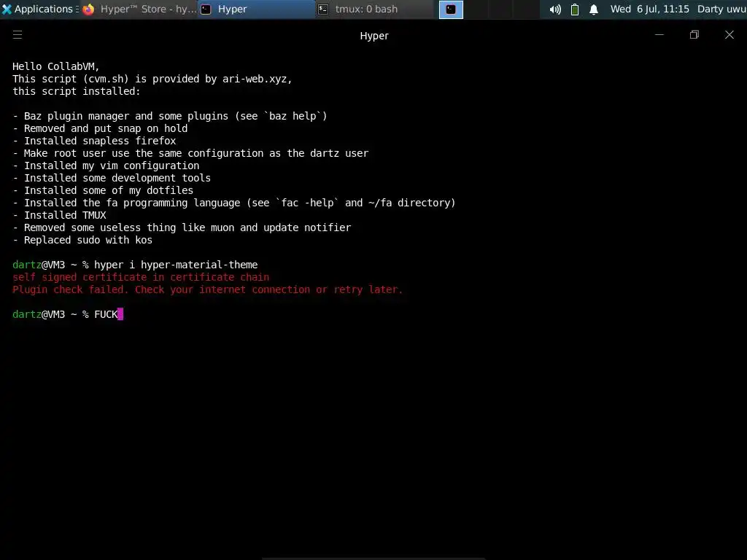Open the notifications bell icon
747x560 pixels.
point(594,9)
